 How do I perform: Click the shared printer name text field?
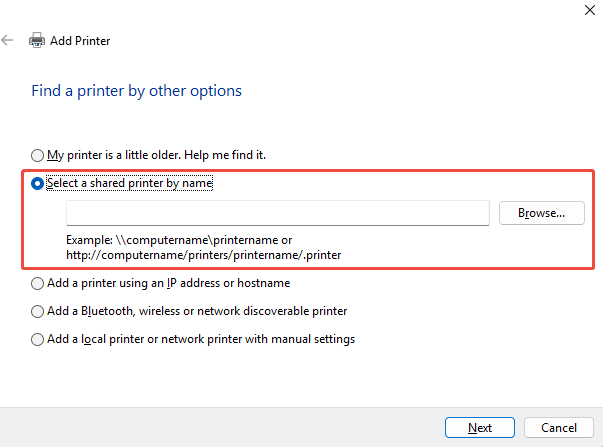tap(277, 213)
